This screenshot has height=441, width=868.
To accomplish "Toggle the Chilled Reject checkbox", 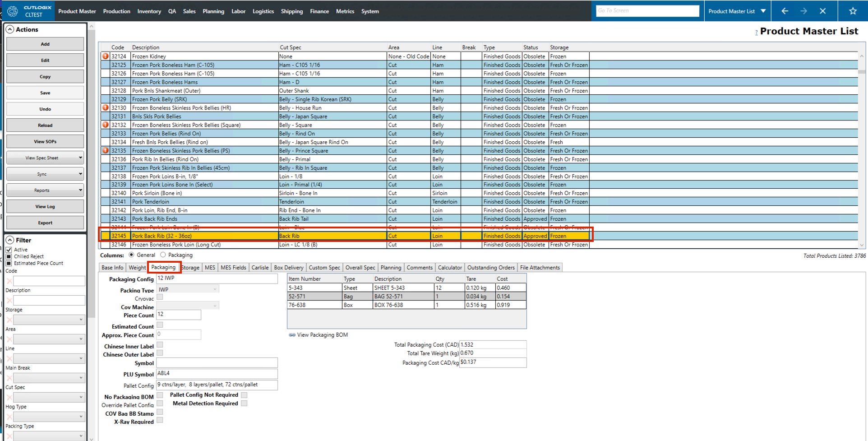I will (9, 256).
